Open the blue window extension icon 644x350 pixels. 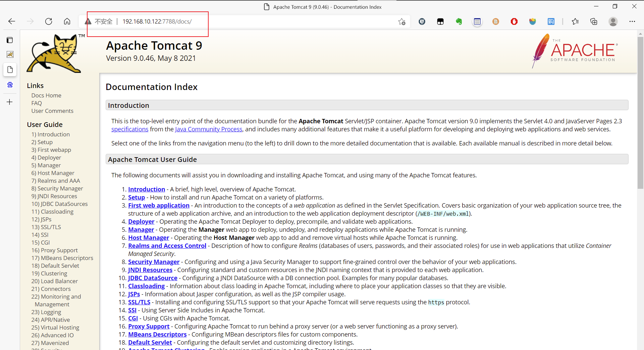(x=477, y=21)
